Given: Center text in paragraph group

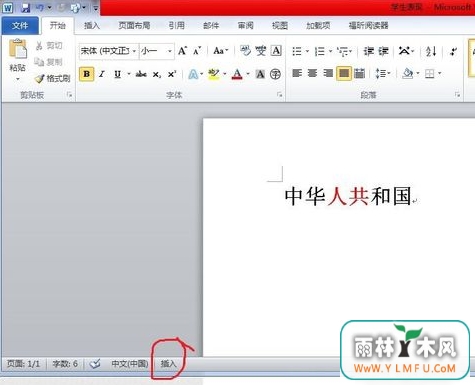Looking at the screenshot, I should coord(312,73).
